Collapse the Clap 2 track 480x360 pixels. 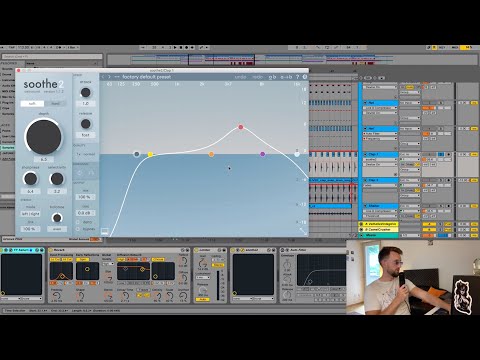(365, 180)
